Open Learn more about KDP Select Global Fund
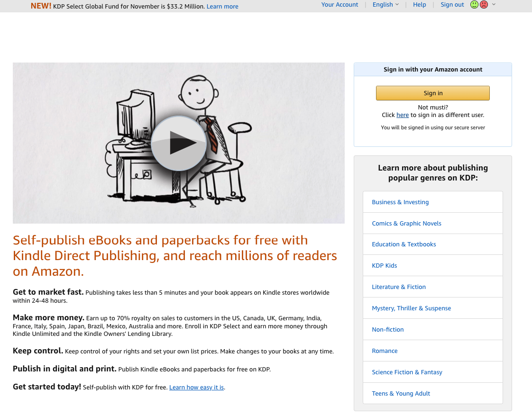Screen dimensions: 532x415 (222, 7)
